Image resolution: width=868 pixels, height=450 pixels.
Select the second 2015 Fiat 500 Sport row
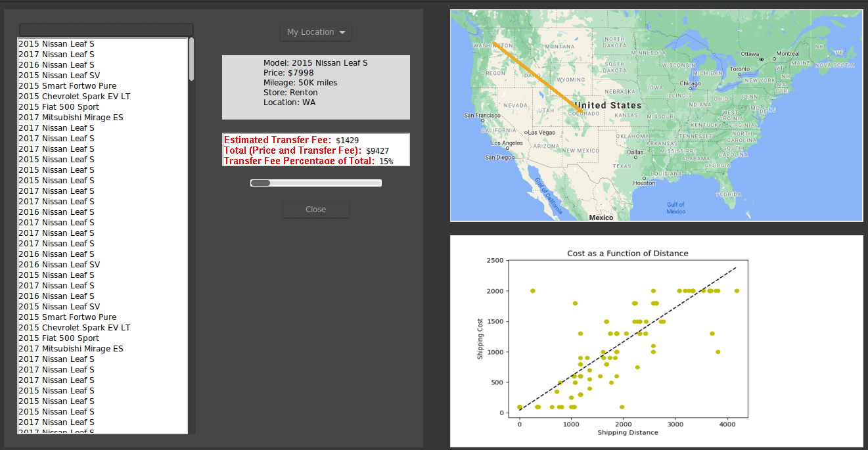click(103, 338)
